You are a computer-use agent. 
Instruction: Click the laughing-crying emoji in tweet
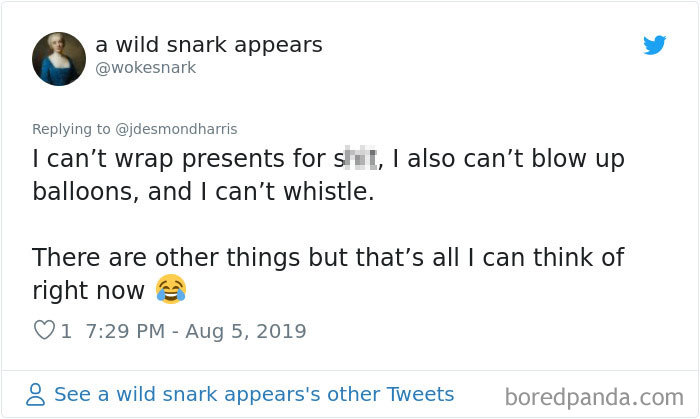(171, 291)
